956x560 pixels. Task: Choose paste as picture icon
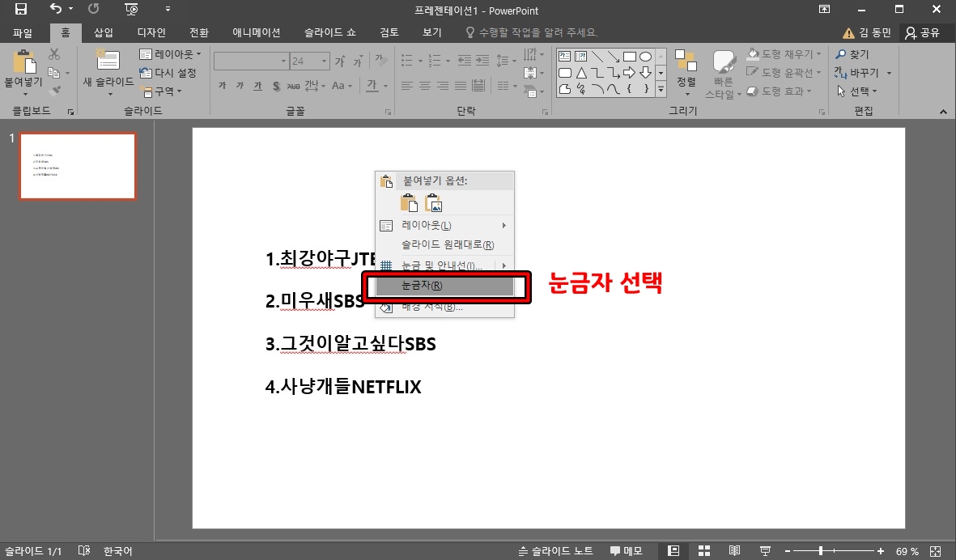pos(433,203)
